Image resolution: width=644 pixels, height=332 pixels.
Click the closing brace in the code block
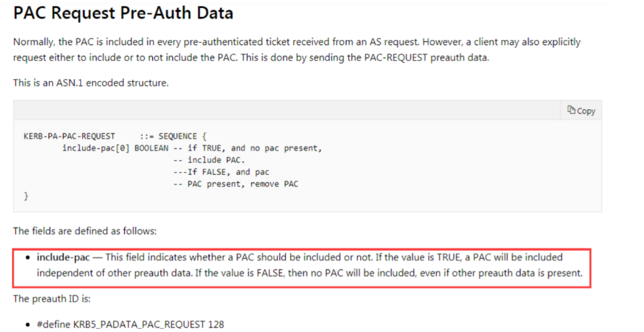26,196
